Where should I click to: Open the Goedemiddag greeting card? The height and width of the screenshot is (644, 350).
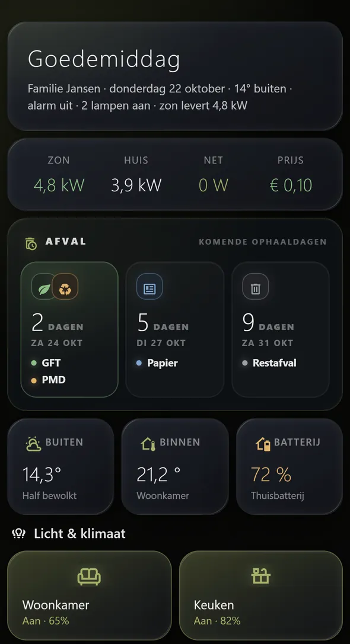tap(175, 76)
